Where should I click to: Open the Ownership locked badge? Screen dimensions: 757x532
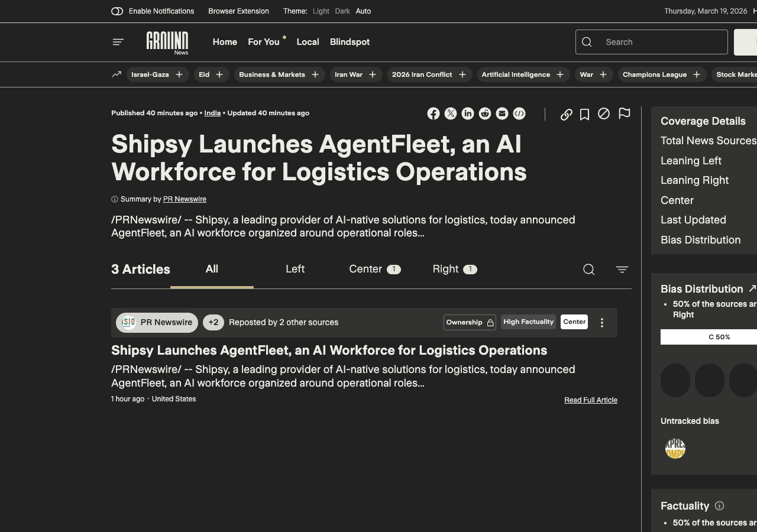pos(470,322)
